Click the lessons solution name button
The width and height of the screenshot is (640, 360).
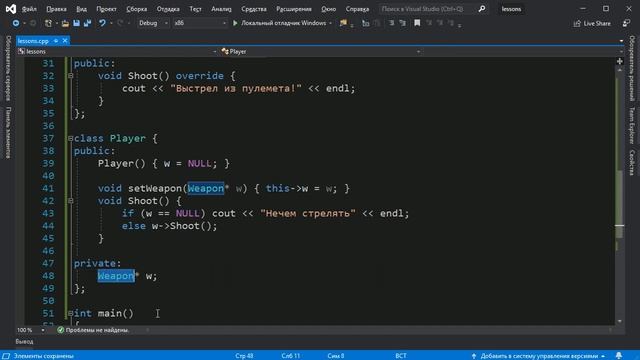(x=511, y=9)
